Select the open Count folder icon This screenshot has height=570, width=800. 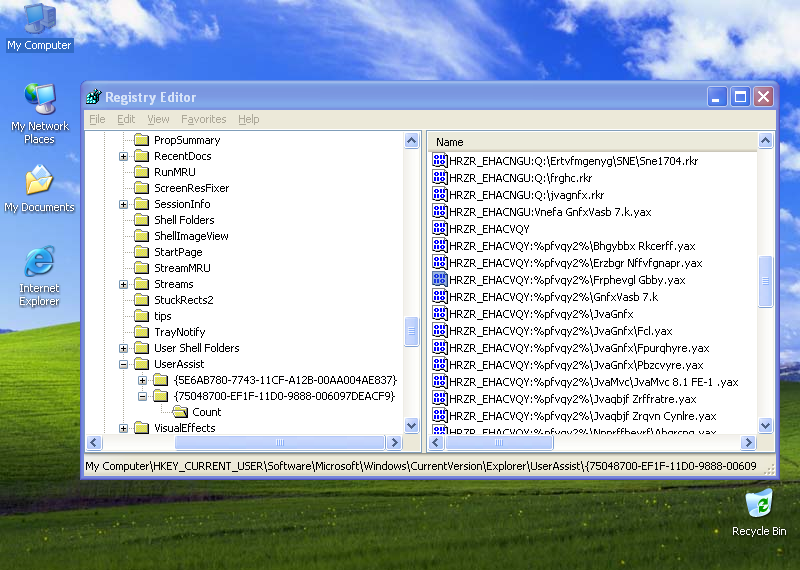[x=180, y=412]
